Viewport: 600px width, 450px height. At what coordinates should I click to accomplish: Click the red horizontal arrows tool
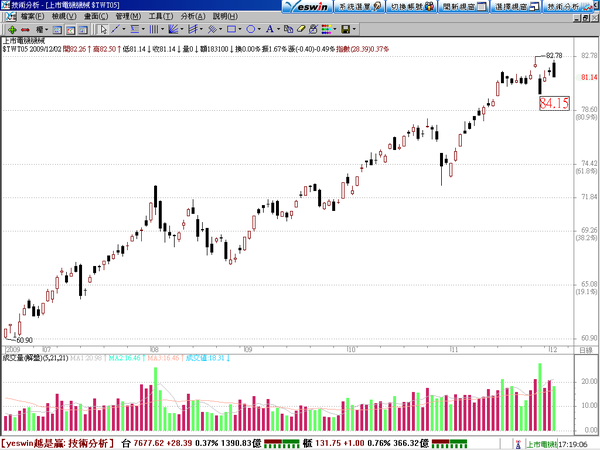(x=25, y=29)
